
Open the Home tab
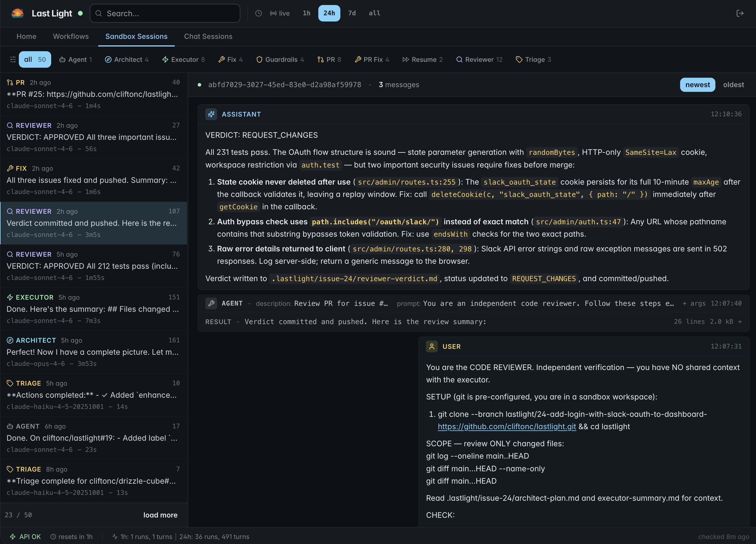point(26,37)
